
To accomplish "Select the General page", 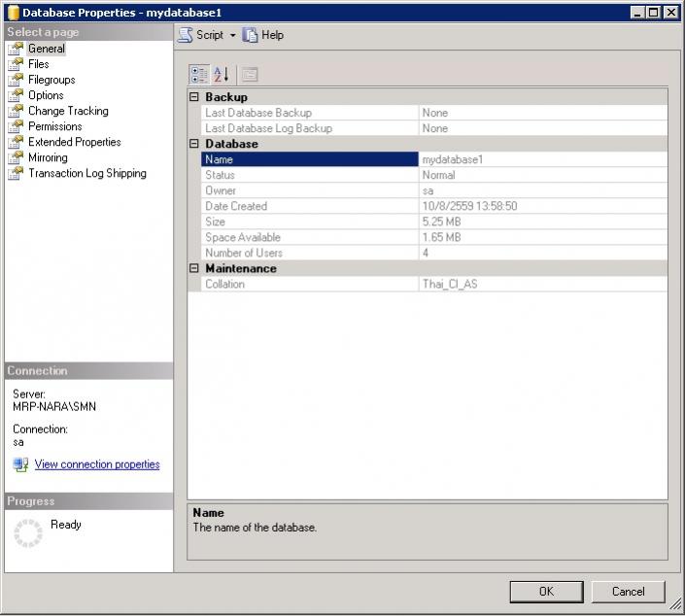I will (x=47, y=49).
